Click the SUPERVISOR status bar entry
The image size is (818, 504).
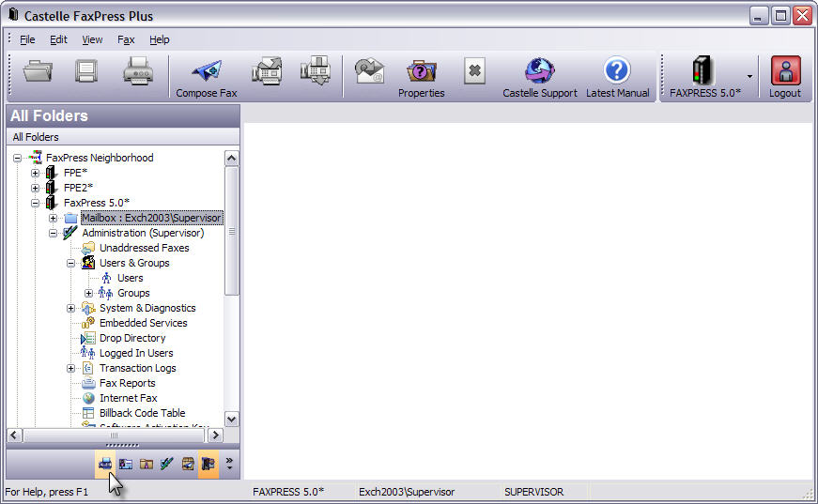[x=534, y=492]
